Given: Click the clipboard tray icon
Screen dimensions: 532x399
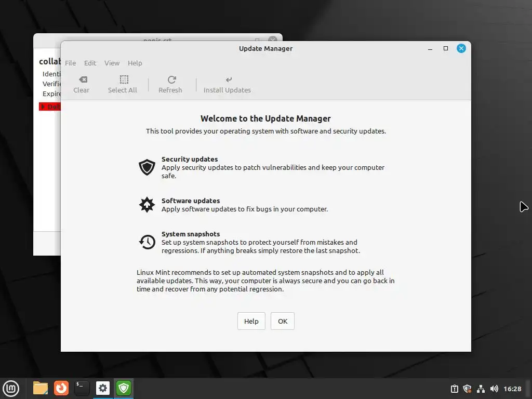Looking at the screenshot, I should (x=454, y=389).
